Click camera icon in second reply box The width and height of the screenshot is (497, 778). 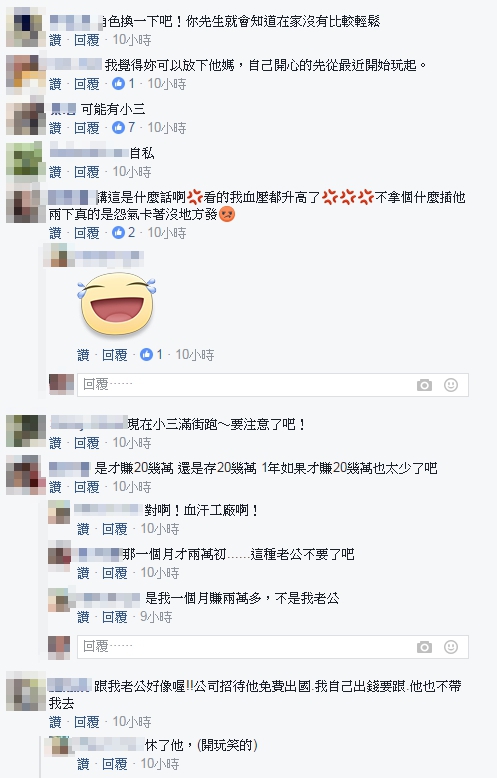click(x=424, y=647)
